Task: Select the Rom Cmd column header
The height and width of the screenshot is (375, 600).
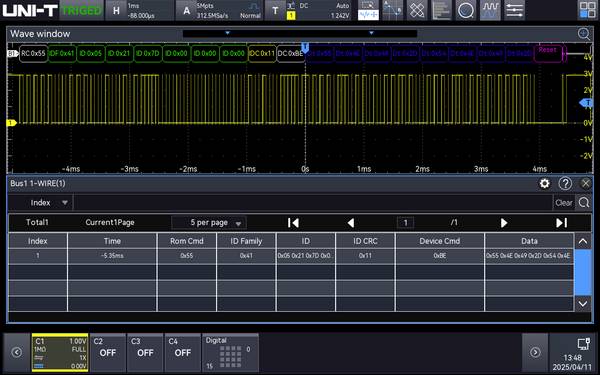Action: click(x=187, y=241)
